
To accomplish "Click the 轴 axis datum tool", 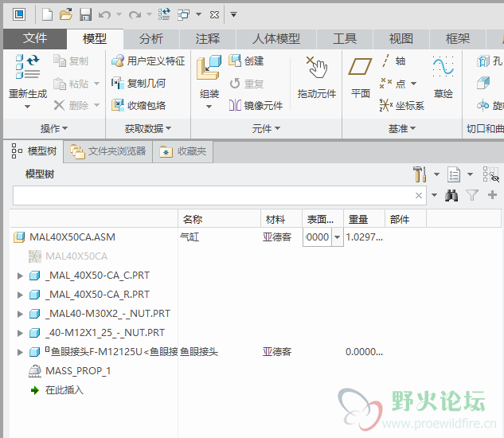I will click(393, 61).
